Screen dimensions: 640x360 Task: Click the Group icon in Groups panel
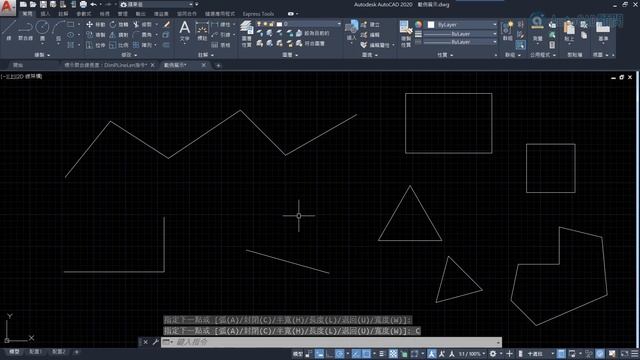pos(507,31)
